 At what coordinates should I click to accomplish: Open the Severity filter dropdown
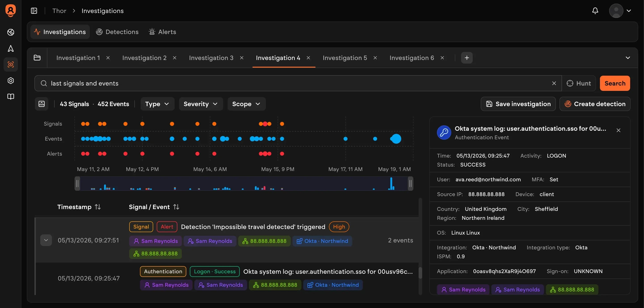201,104
